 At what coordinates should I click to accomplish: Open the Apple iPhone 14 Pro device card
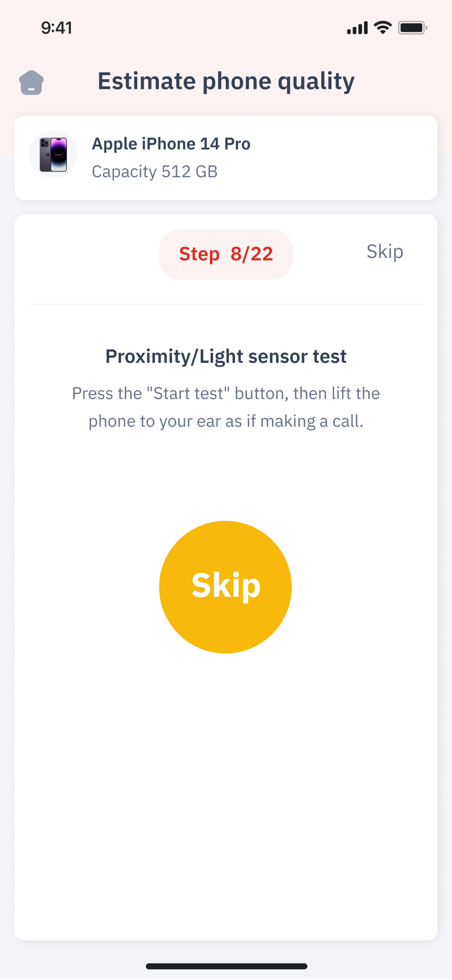tap(226, 158)
